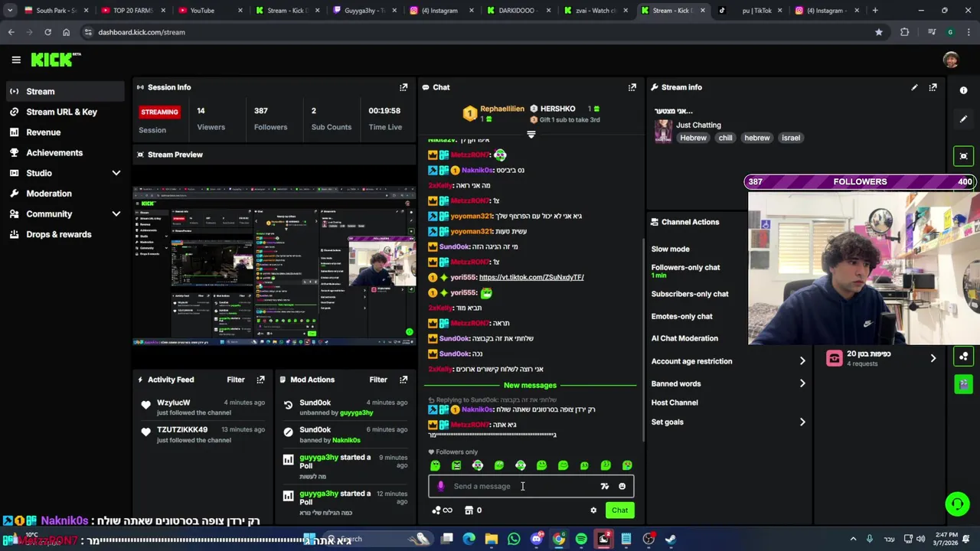Click the chill stream tag
Image resolution: width=980 pixels, height=551 pixels.
(725, 138)
